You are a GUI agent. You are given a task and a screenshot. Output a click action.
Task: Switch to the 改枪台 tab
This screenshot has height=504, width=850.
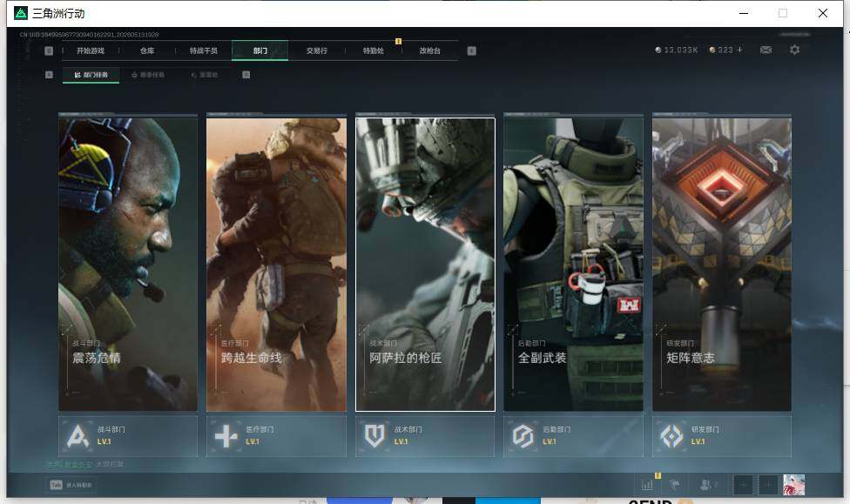(x=430, y=50)
